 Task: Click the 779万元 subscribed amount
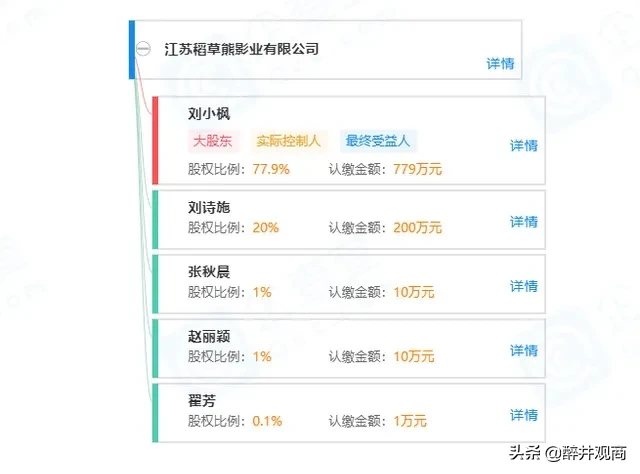click(417, 169)
